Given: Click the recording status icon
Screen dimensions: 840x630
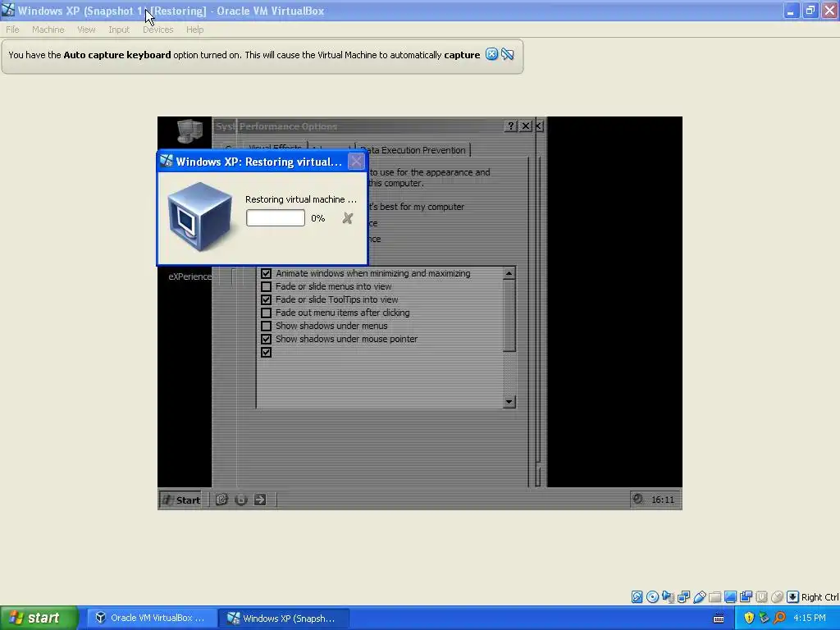Looking at the screenshot, I should pos(746,597).
